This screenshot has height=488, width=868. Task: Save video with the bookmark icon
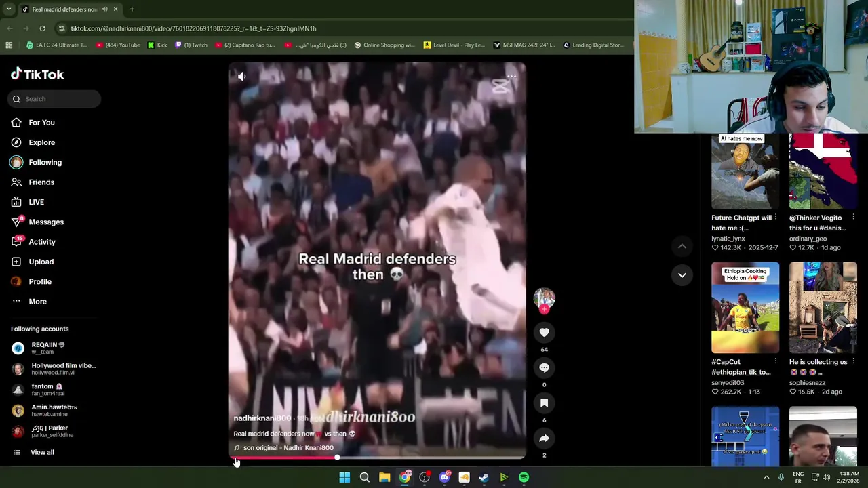pos(544,403)
